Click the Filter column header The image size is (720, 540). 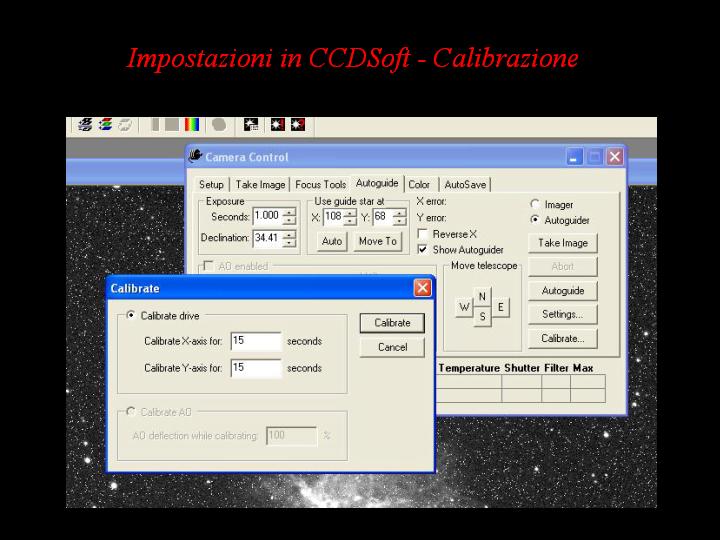coord(556,368)
